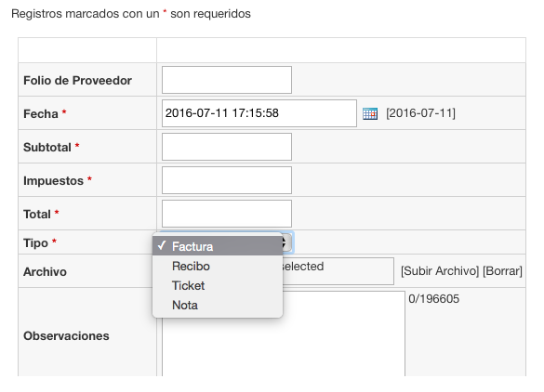
Task: Choose Recibo from the Tipo list
Action: pos(218,267)
